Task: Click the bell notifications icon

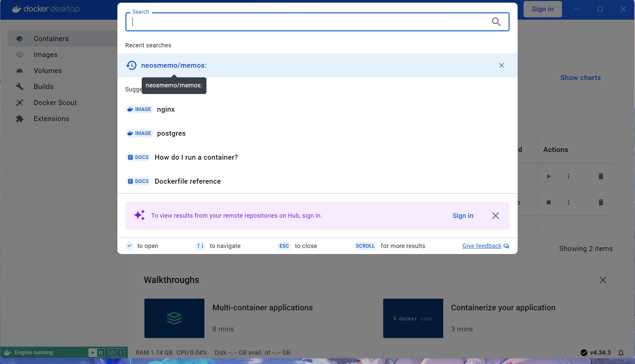Action: pyautogui.click(x=621, y=353)
